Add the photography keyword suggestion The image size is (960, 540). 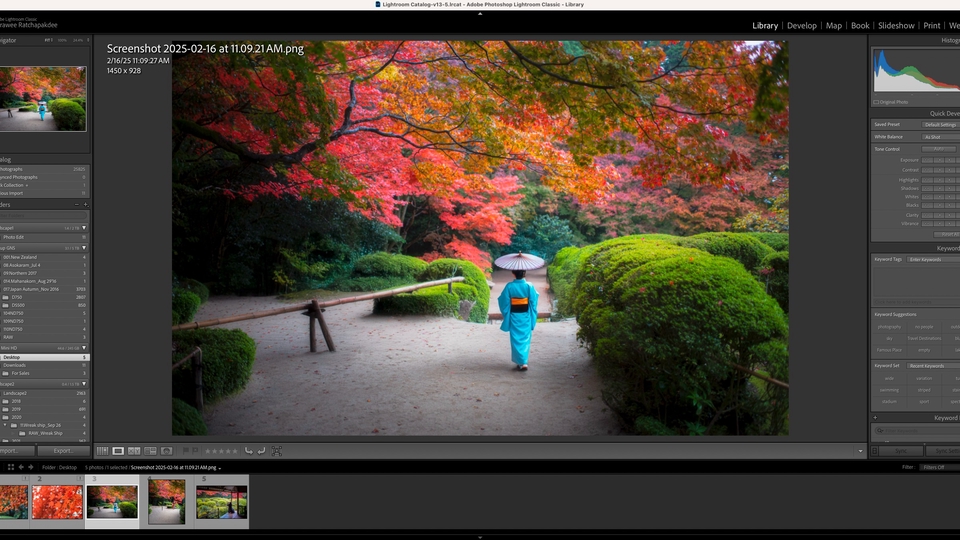click(x=889, y=327)
